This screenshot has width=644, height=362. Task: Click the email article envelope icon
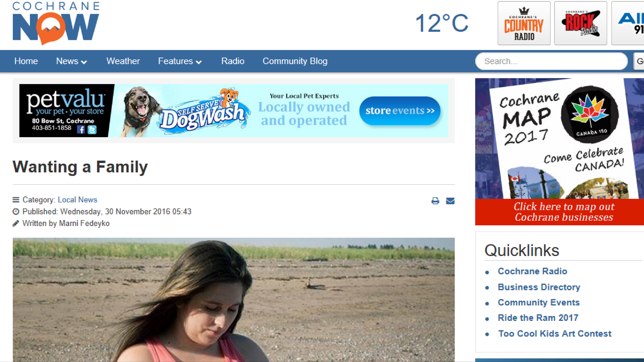point(450,201)
